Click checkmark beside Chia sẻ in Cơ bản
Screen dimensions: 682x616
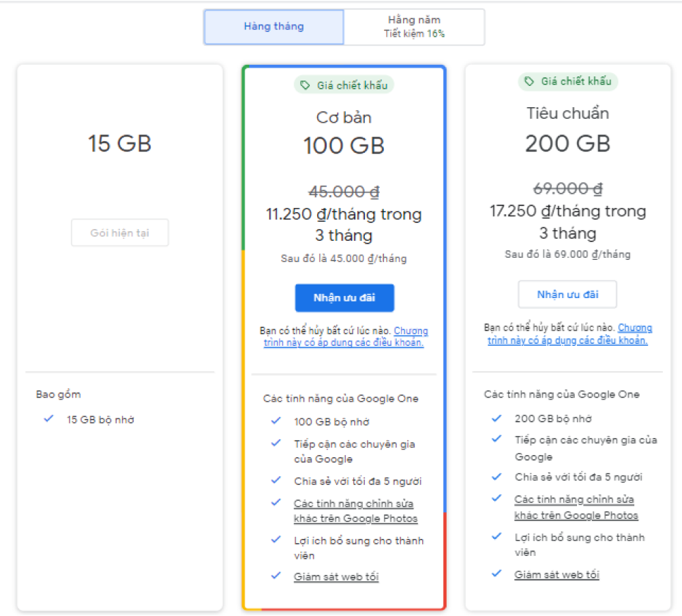[x=276, y=480]
